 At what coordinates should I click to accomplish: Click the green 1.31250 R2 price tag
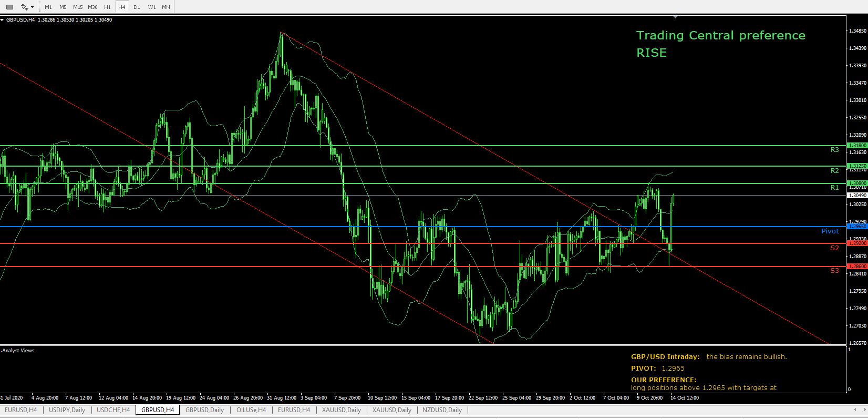coord(857,166)
